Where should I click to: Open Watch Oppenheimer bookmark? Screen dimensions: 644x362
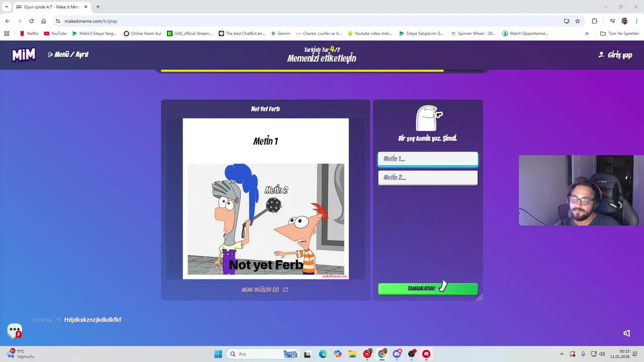(x=525, y=34)
